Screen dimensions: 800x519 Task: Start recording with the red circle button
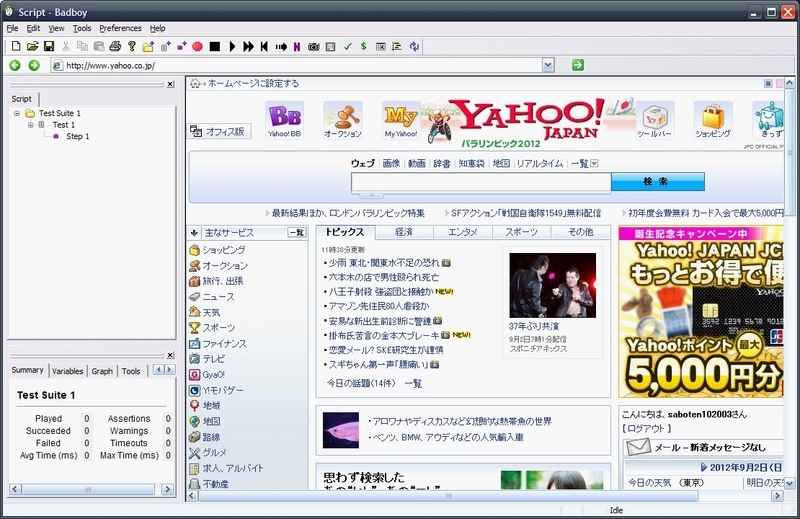[x=197, y=46]
